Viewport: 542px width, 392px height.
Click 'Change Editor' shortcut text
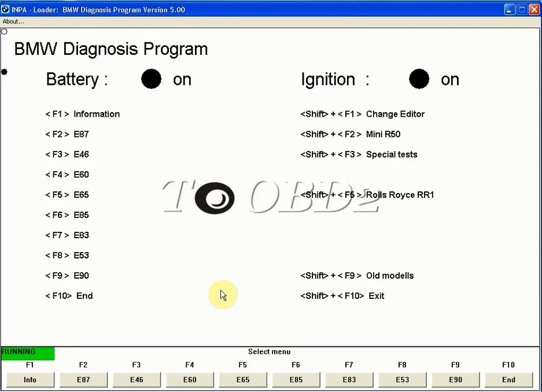395,114
